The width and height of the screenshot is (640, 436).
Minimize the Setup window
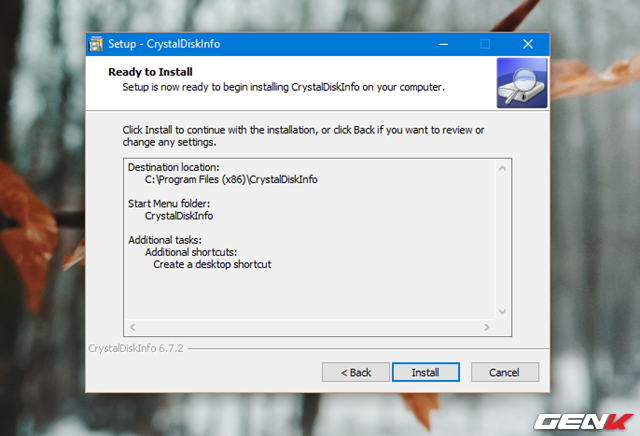[443, 44]
